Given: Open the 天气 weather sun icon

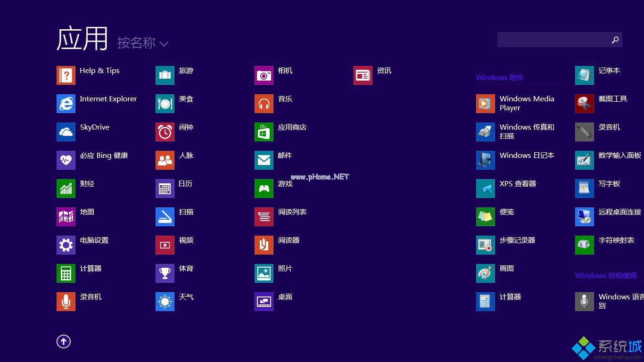Looking at the screenshot, I should tap(165, 302).
